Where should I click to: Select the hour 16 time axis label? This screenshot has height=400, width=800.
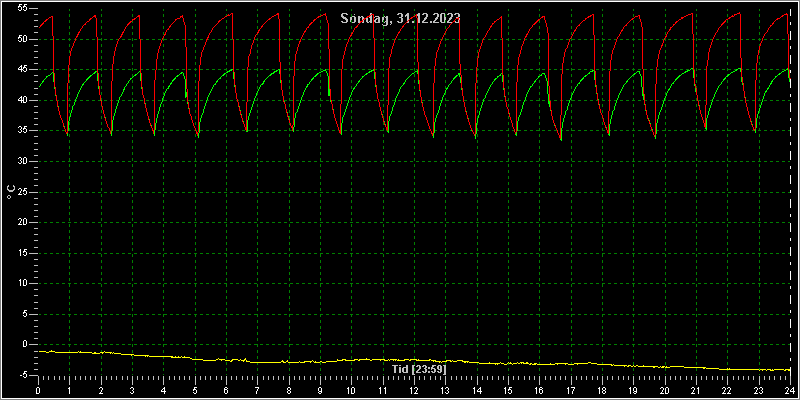click(539, 391)
